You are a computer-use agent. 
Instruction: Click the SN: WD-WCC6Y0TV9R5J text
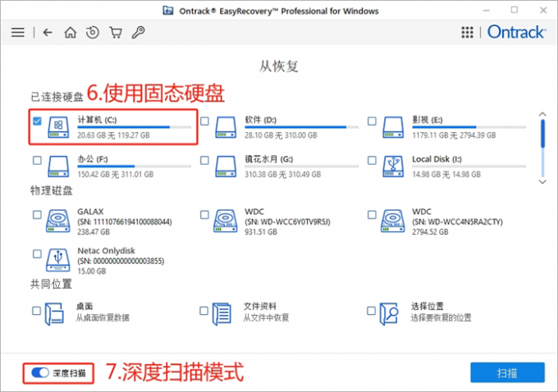pos(287,221)
